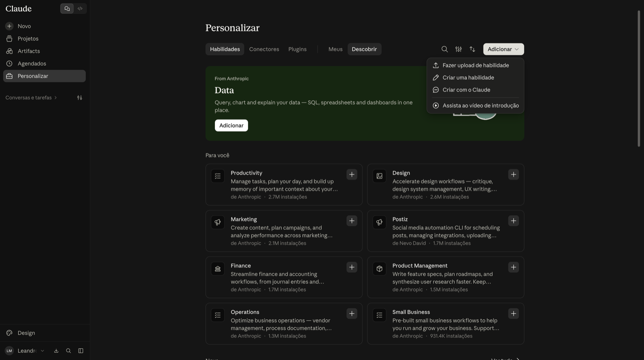
Task: Click the page vertical scrollbar
Action: tap(639, 79)
